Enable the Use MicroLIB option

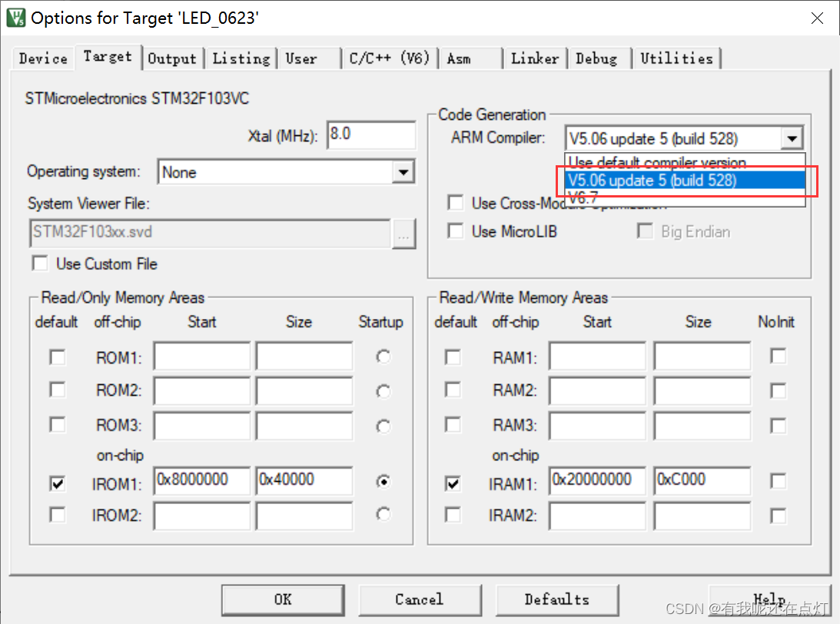coord(455,231)
